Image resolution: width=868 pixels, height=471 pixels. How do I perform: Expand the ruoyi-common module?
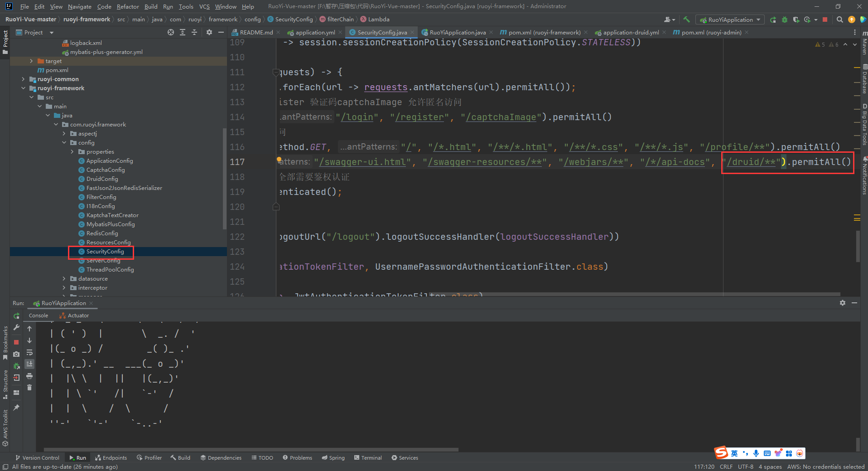coord(23,79)
